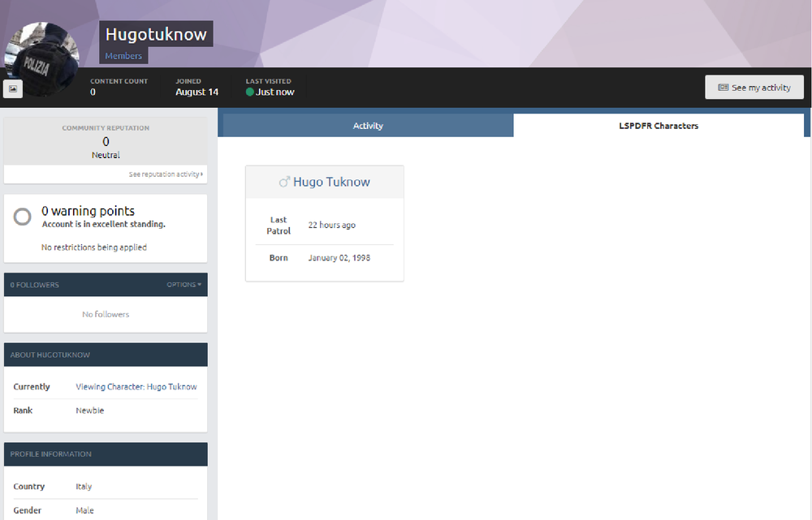Click the community reputation score box

[106, 141]
